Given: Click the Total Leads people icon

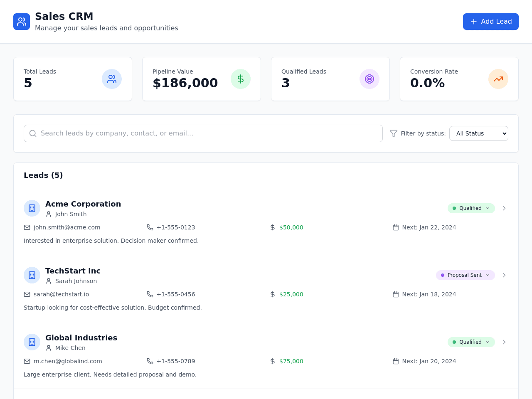Looking at the screenshot, I should point(112,79).
